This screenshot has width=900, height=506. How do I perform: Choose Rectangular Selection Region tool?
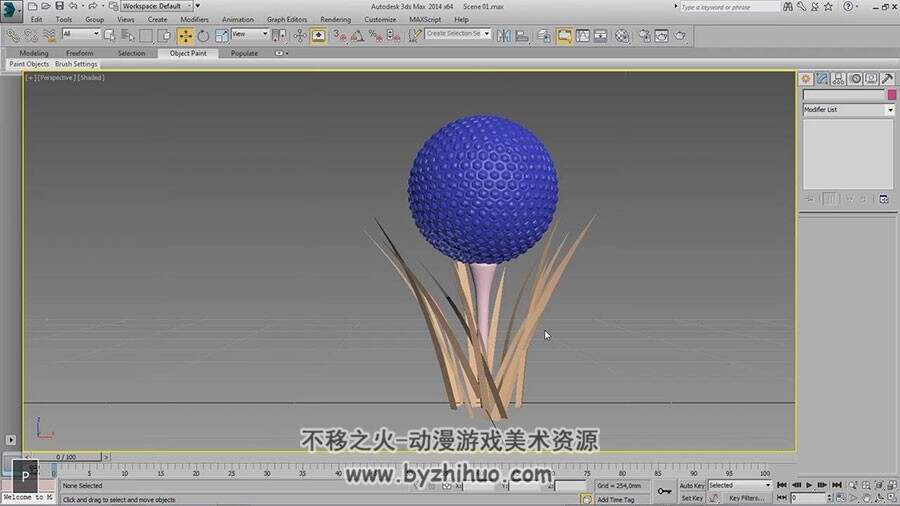(x=146, y=36)
